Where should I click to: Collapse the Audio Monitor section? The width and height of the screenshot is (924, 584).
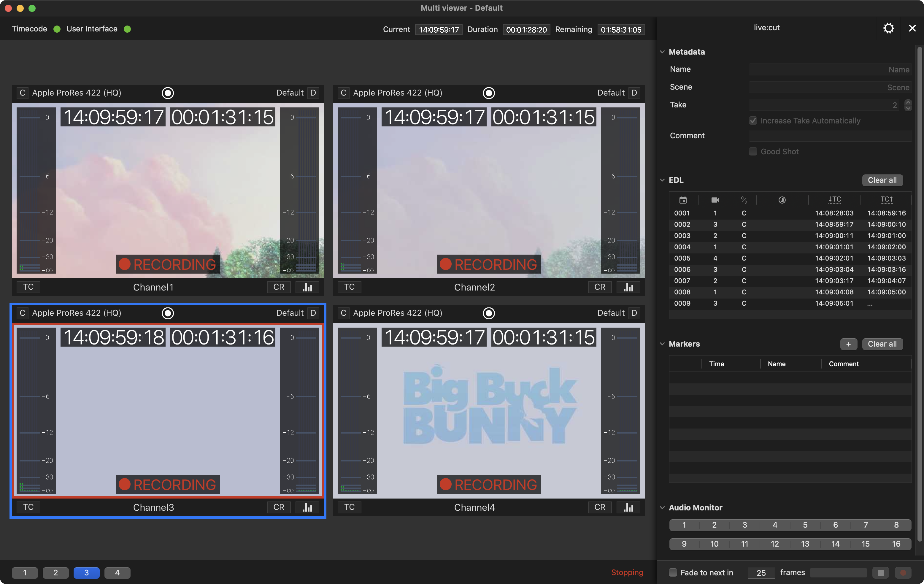coord(662,508)
